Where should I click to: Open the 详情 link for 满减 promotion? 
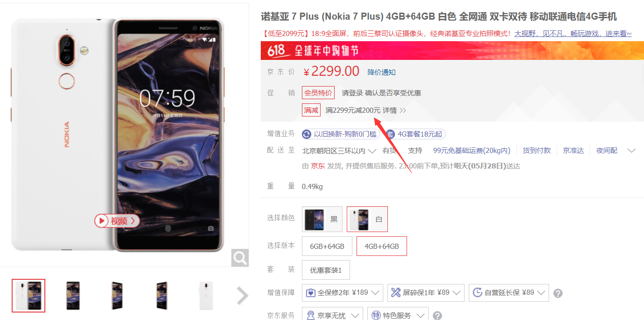(394, 110)
